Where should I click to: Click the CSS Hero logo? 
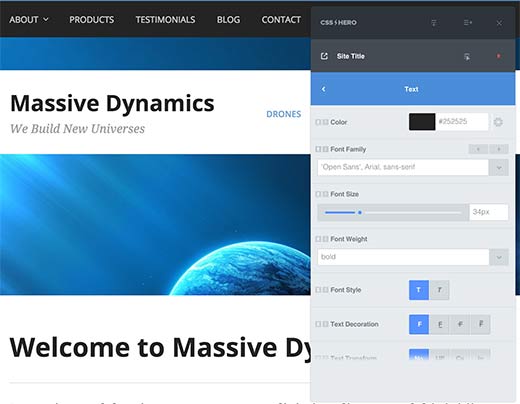click(x=338, y=23)
